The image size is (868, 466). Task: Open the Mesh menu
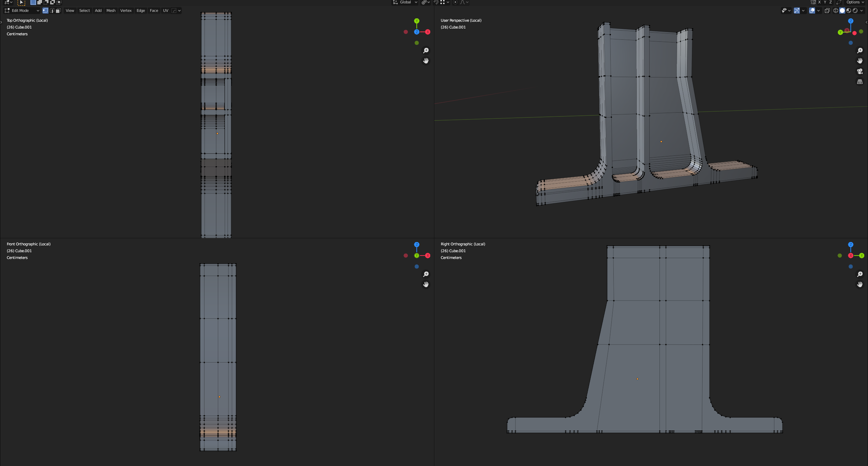pos(111,11)
